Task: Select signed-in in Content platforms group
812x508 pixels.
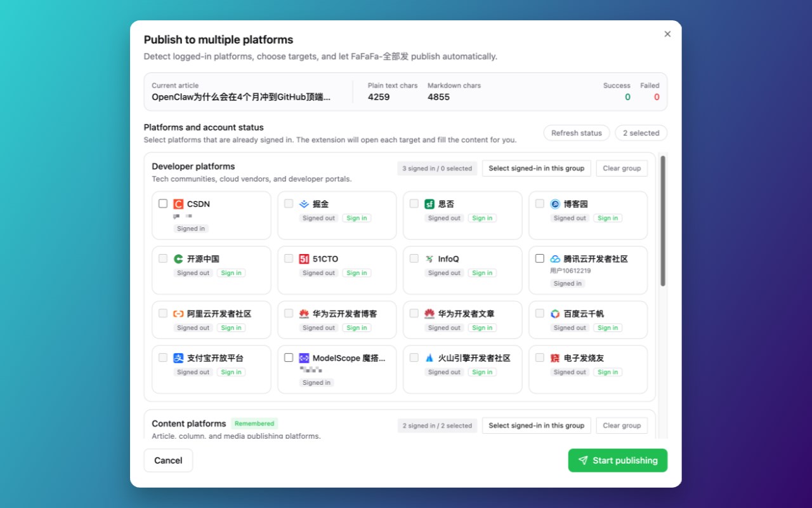Action: click(537, 425)
